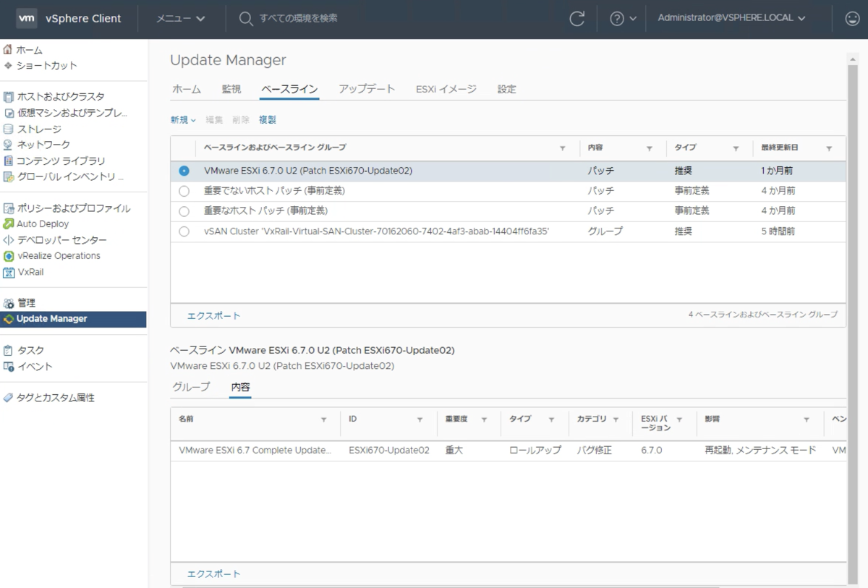
Task: Click the ネットワーク icon in sidebar
Action: pyautogui.click(x=9, y=145)
